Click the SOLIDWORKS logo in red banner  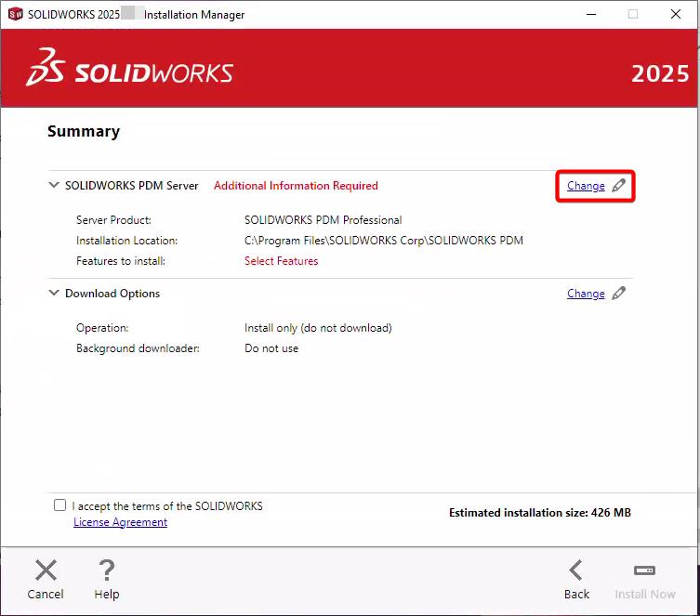[129, 67]
